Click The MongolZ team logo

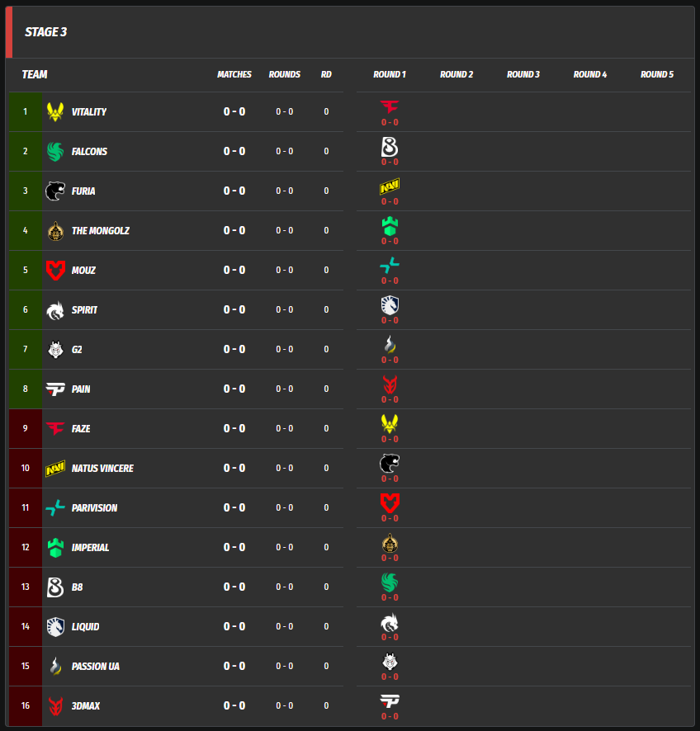coord(55,230)
